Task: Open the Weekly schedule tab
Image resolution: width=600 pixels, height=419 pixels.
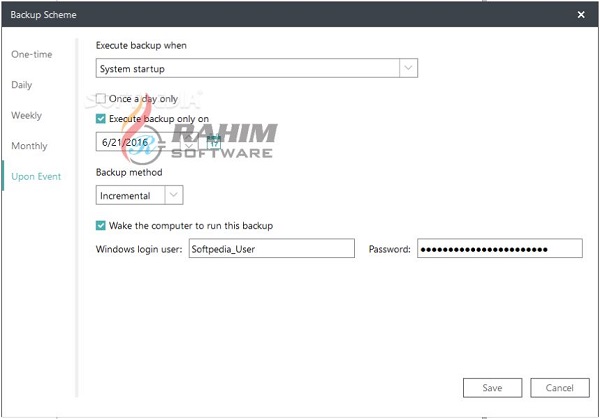Action: click(x=26, y=115)
